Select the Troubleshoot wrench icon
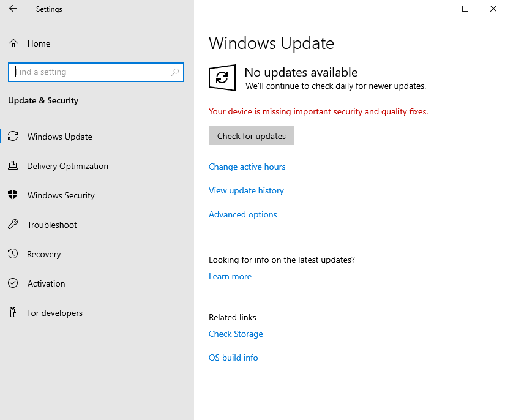Screen dimensions: 505x420 tap(13, 224)
